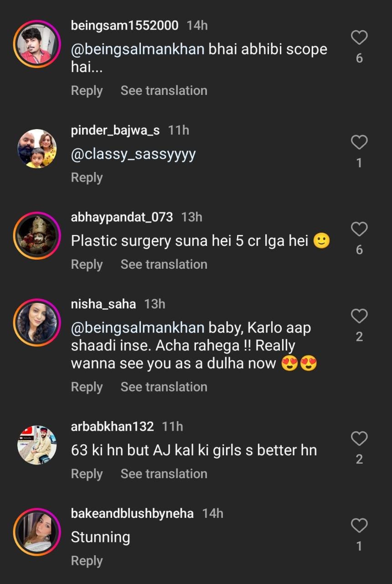Like the 'Stunning' comment by bakeandblushbyneha

359,526
